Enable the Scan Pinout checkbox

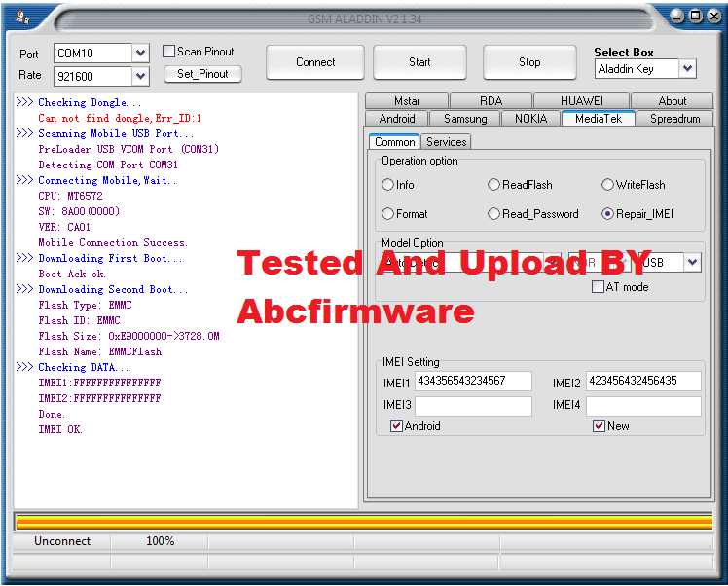coord(168,51)
